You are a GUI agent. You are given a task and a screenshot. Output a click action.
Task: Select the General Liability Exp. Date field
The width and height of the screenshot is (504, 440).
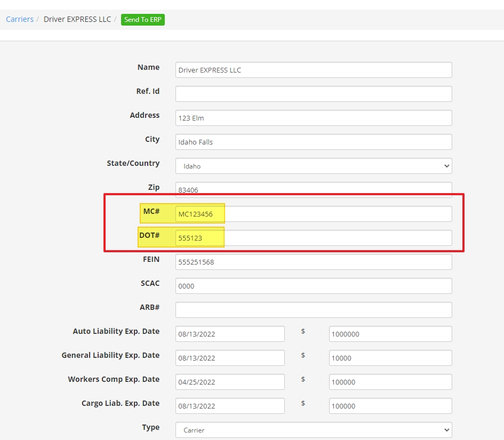[230, 358]
